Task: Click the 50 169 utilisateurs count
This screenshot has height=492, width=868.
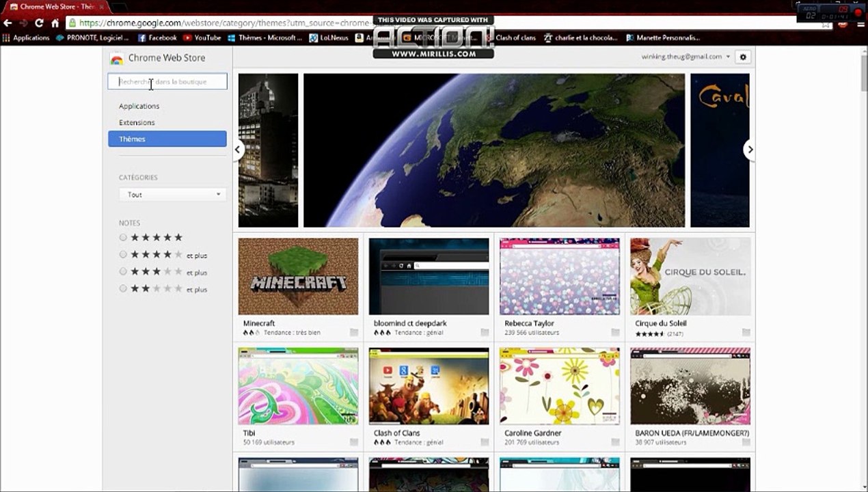Action: [269, 443]
